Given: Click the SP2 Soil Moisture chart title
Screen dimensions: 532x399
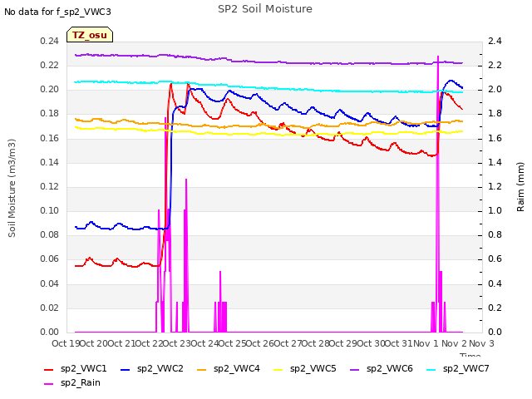Looking at the screenshot, I should click(x=265, y=9).
